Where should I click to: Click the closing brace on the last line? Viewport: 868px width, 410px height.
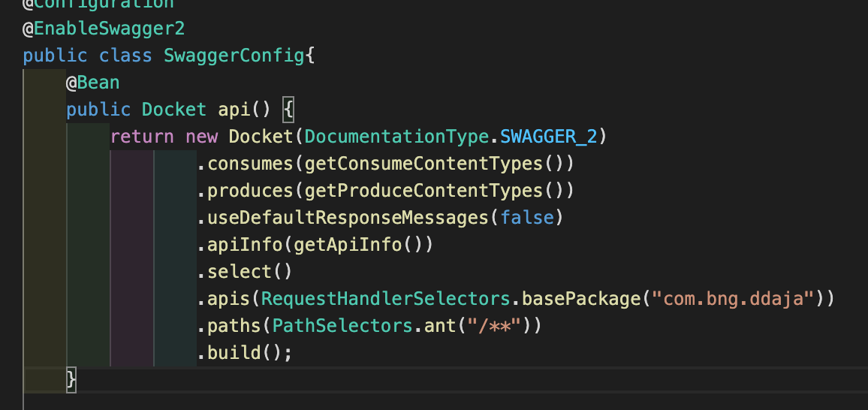pos(71,379)
